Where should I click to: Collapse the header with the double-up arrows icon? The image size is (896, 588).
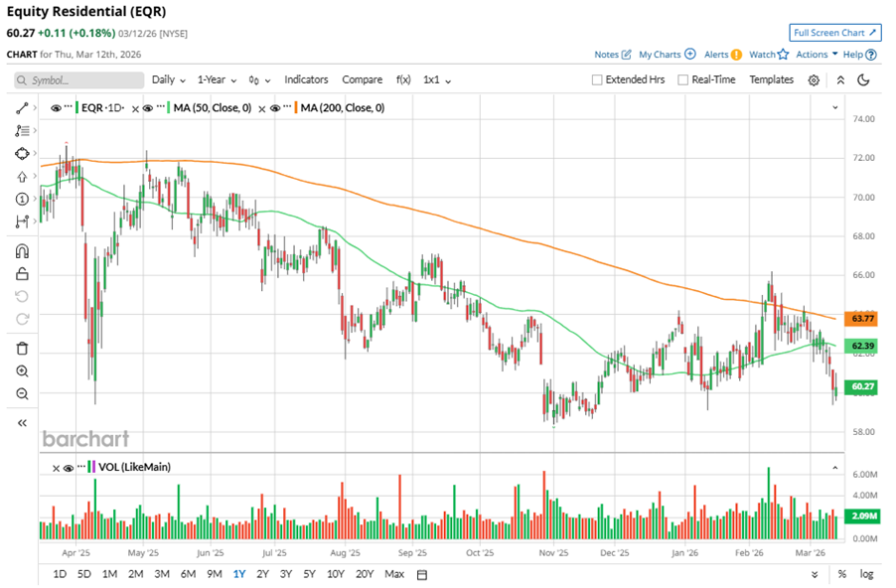coord(840,80)
